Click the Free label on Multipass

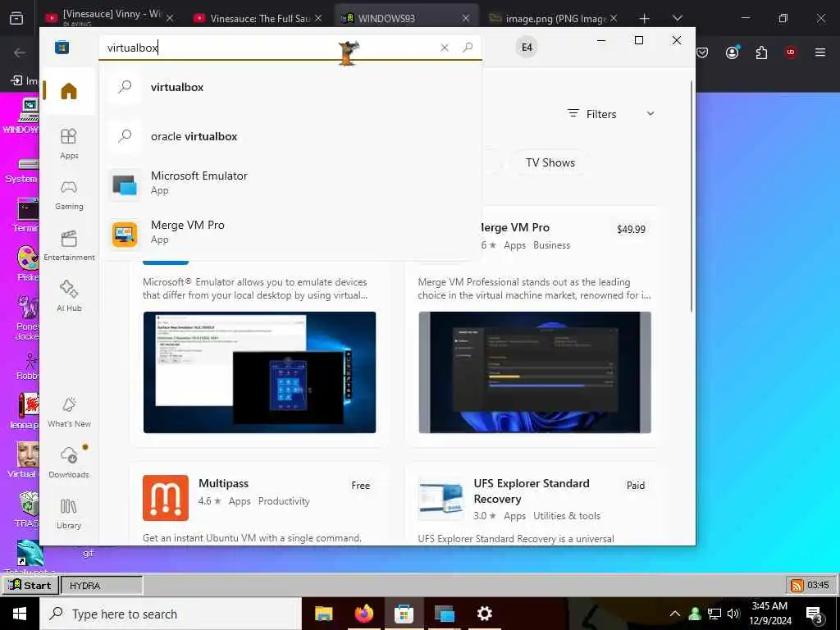point(361,486)
